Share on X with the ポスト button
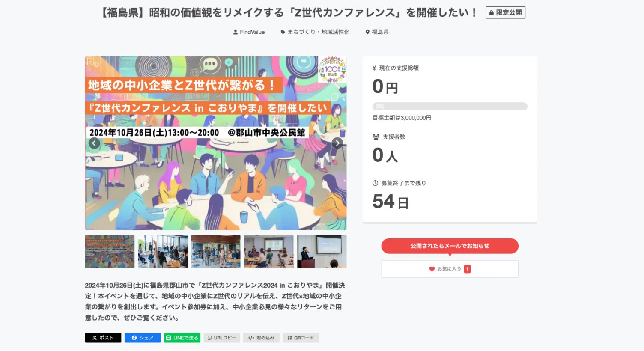The width and height of the screenshot is (644, 351). click(103, 338)
